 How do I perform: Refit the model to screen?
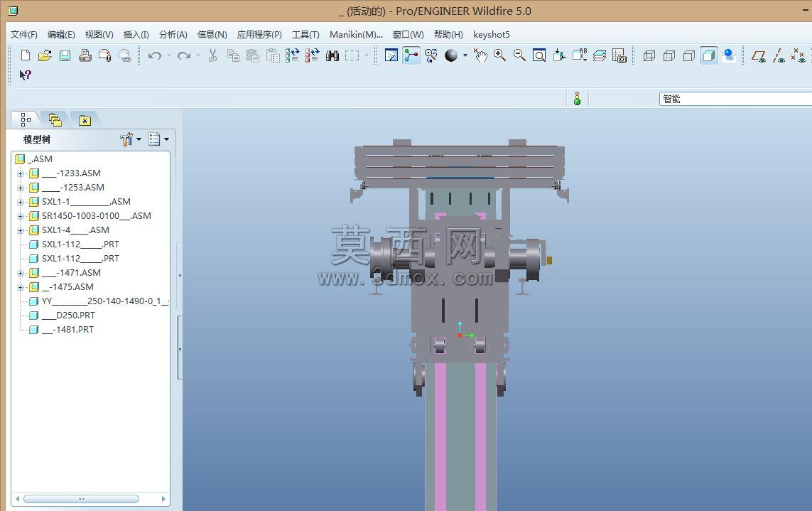pos(539,55)
